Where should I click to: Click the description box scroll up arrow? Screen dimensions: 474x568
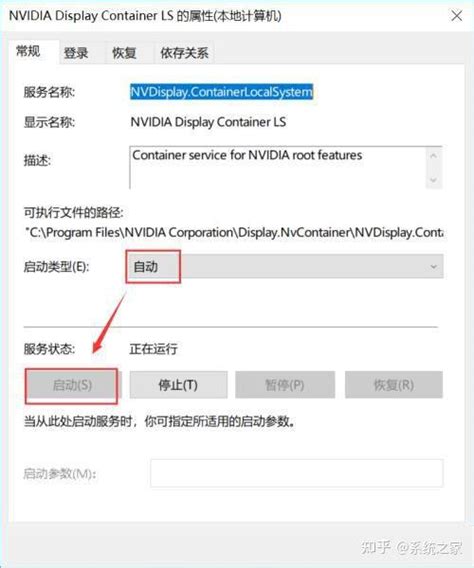(x=433, y=156)
